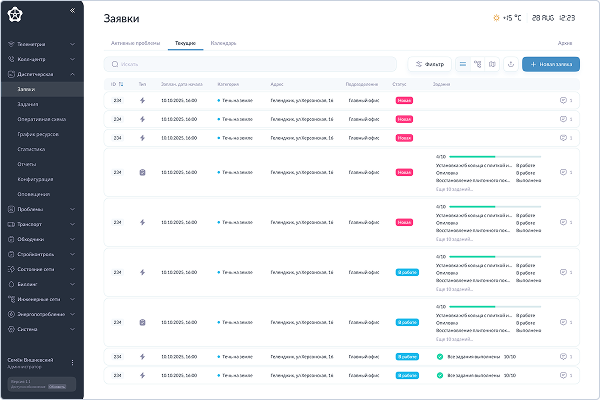Switch to the Календарь tab

click(223, 43)
